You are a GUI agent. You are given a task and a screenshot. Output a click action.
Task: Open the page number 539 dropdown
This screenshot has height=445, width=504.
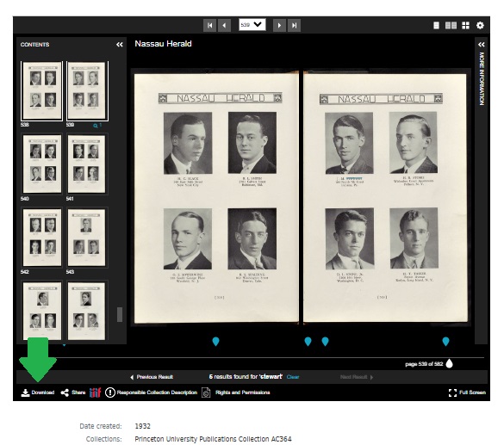[252, 25]
